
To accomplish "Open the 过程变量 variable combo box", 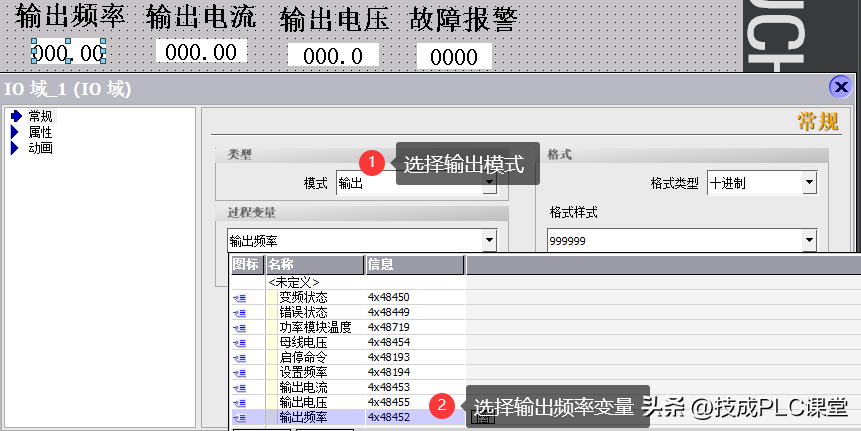I will coord(489,240).
